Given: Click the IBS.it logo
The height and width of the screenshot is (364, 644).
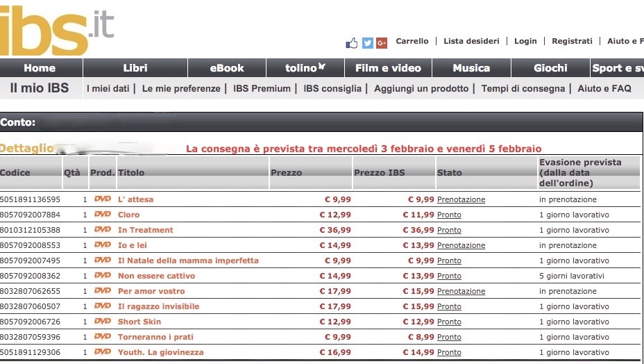Looking at the screenshot, I should pos(56,28).
